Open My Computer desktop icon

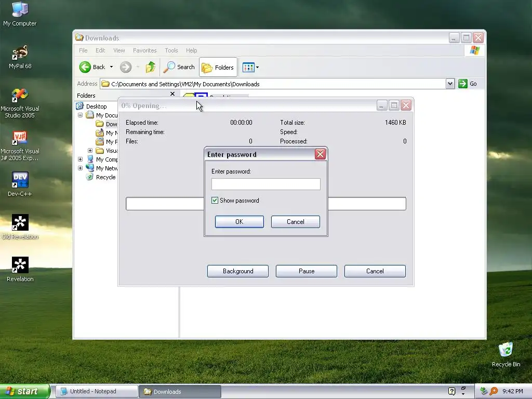point(20,14)
